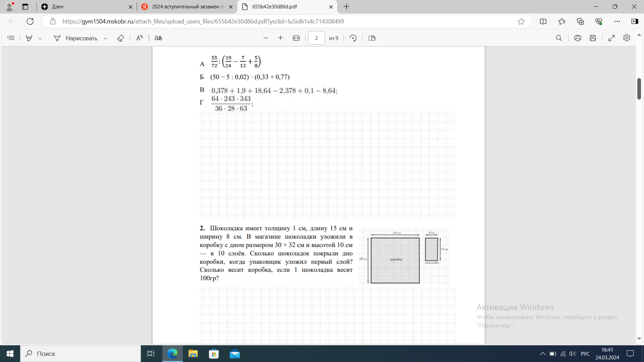
Task: Open Microsoft Store from taskbar
Action: (x=214, y=354)
